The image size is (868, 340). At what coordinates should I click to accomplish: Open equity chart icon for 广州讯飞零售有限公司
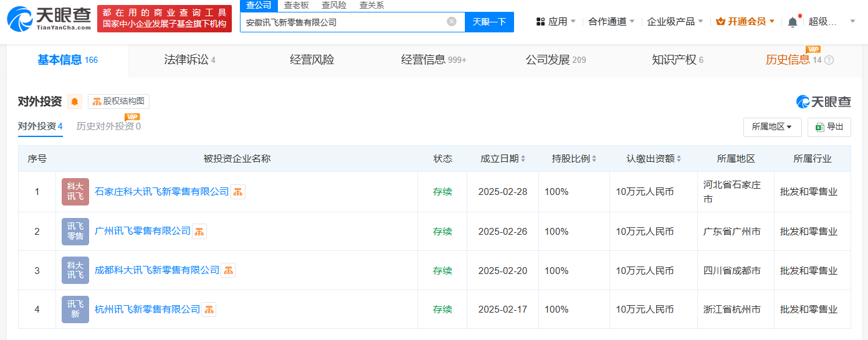point(199,232)
